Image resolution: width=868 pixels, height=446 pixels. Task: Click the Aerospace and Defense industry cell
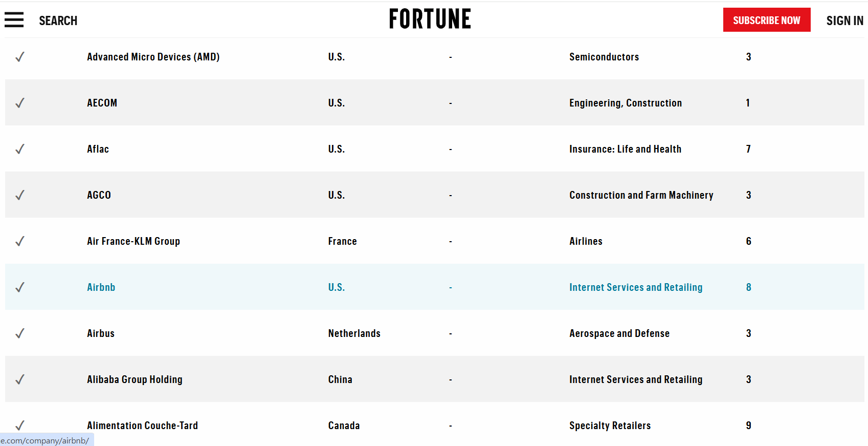pos(619,333)
